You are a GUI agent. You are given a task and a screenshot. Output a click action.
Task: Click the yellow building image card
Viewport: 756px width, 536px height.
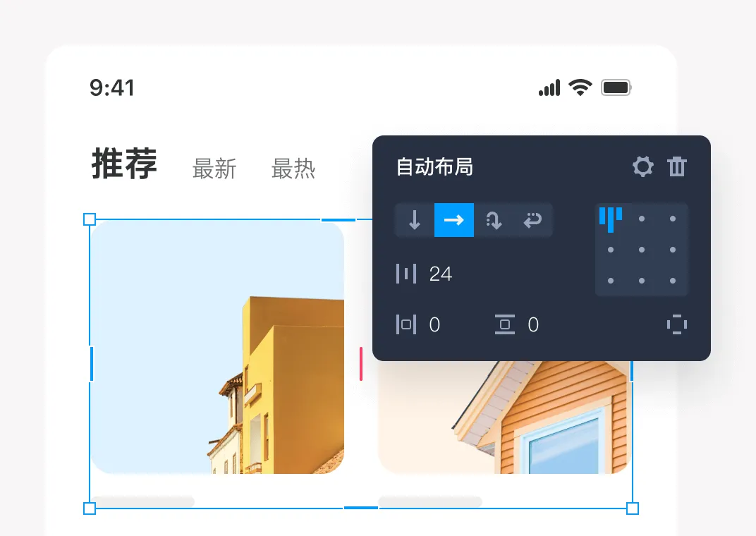point(217,347)
